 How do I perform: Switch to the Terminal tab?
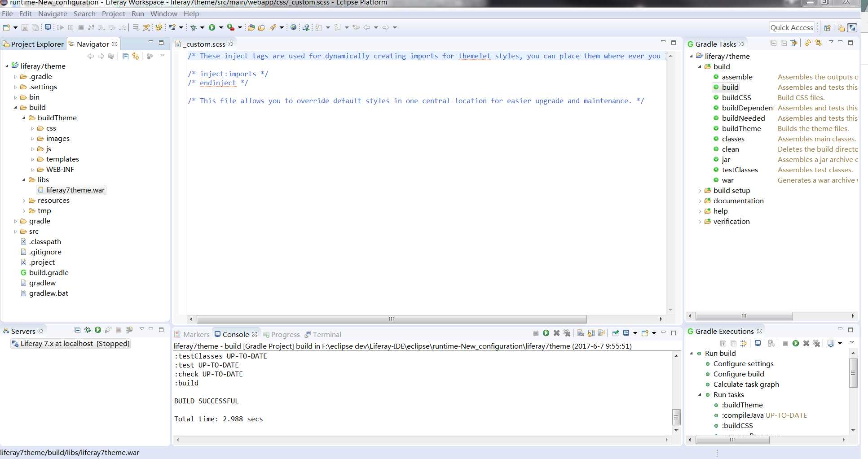click(323, 334)
